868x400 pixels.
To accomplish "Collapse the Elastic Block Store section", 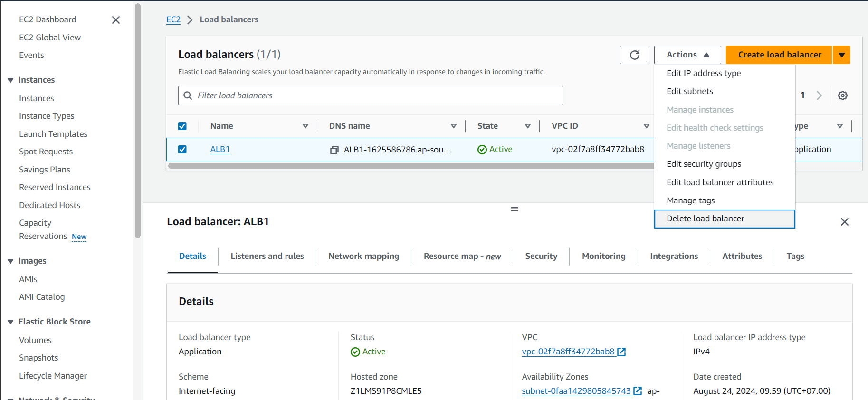I will (10, 322).
